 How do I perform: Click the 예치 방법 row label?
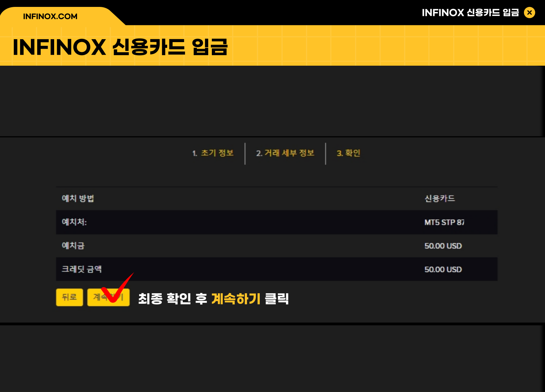tap(78, 199)
